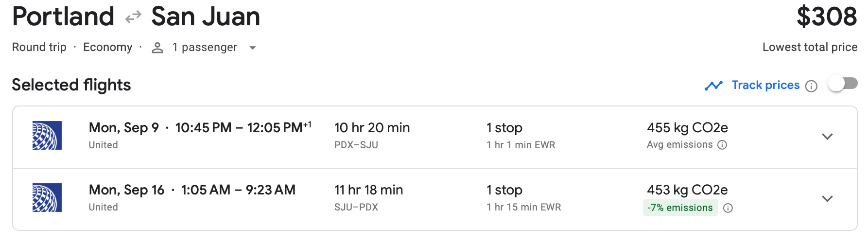
Task: Click the -7% emissions badge
Action: [x=680, y=208]
